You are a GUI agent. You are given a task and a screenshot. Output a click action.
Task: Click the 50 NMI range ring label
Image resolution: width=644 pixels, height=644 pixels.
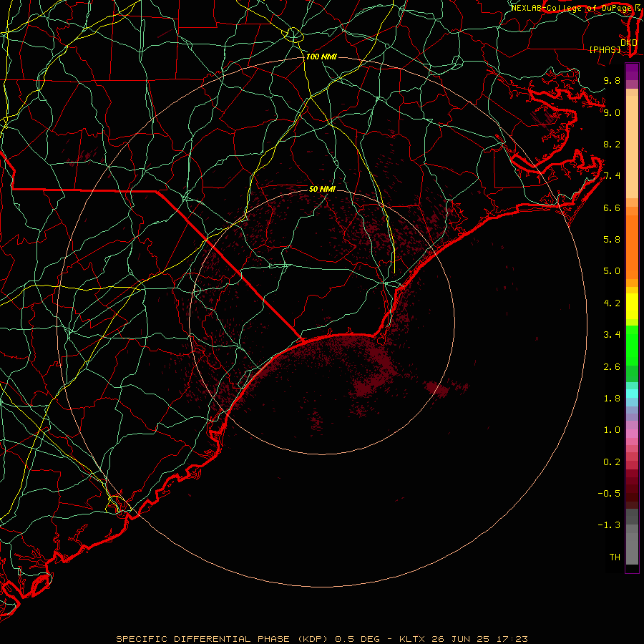(322, 189)
